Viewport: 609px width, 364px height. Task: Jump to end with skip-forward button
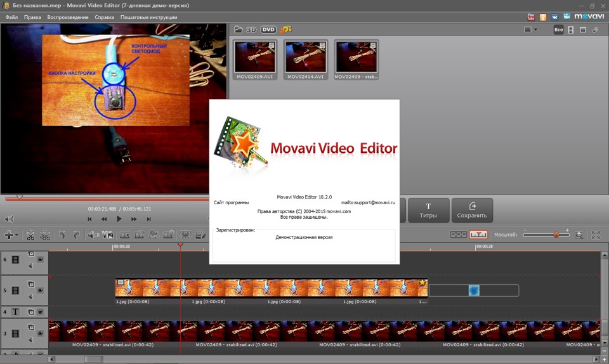click(x=148, y=219)
